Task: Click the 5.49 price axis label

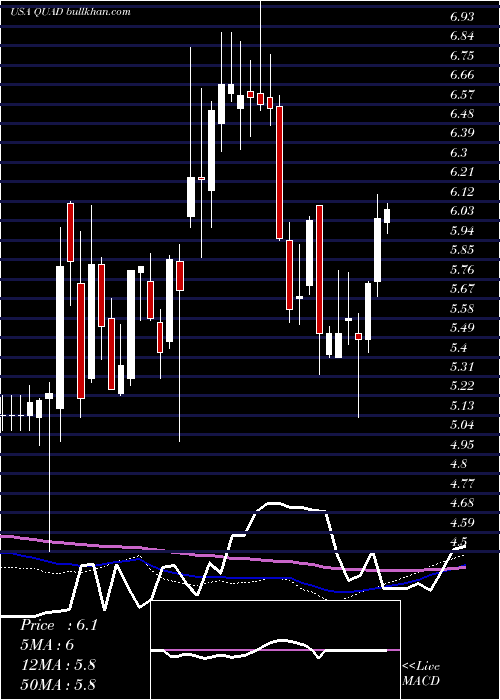Action: [462, 327]
